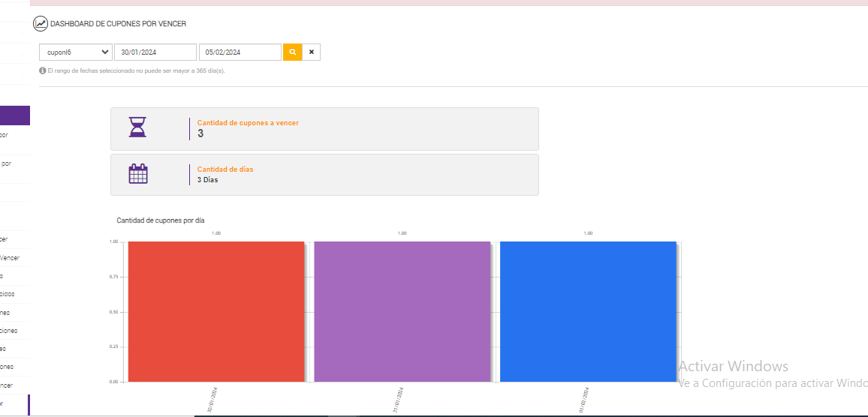The image size is (868, 417).
Task: Click the purple calendar icon
Action: [x=138, y=174]
